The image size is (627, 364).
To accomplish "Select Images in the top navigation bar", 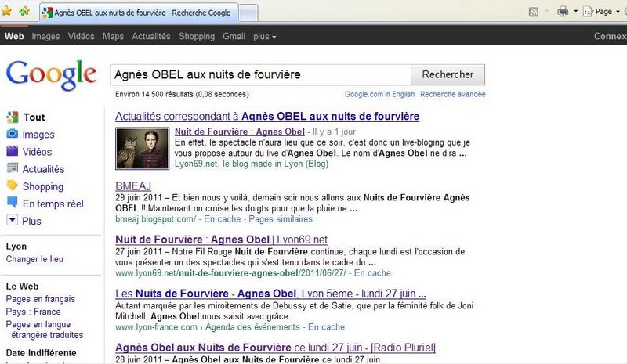I will point(45,36).
